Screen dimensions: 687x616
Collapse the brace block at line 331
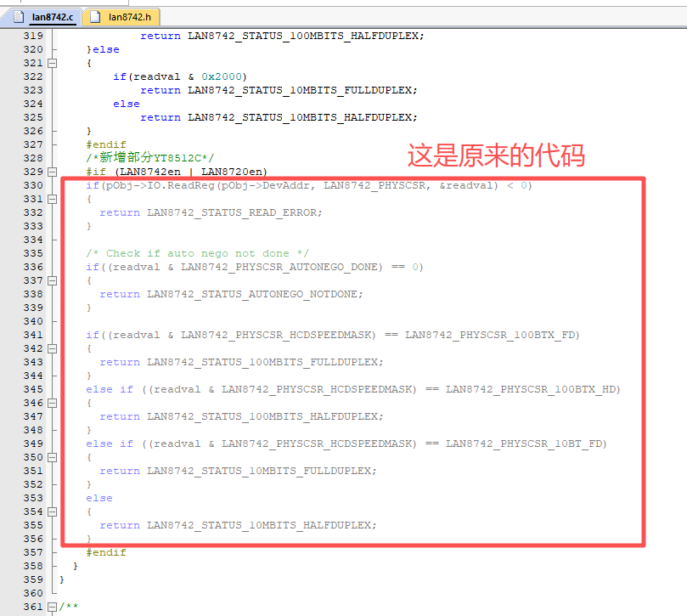(52, 199)
